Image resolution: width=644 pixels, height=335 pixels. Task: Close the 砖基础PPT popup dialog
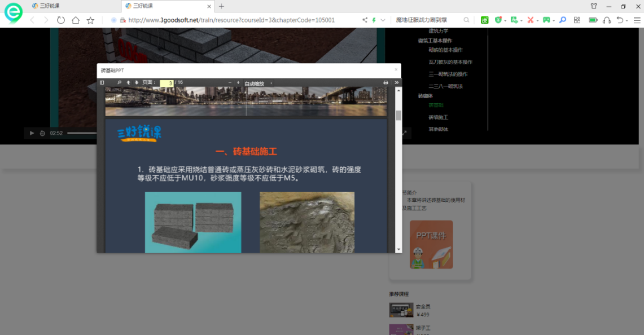[396, 70]
